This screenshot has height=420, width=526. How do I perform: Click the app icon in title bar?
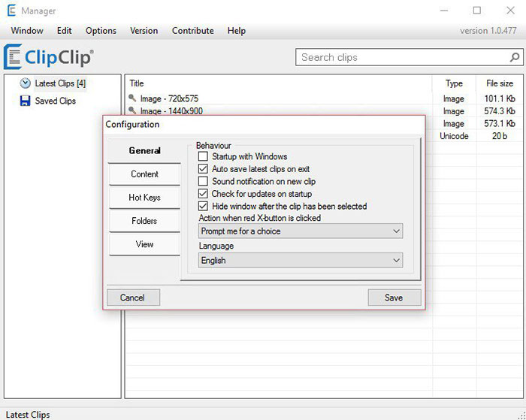(x=12, y=11)
